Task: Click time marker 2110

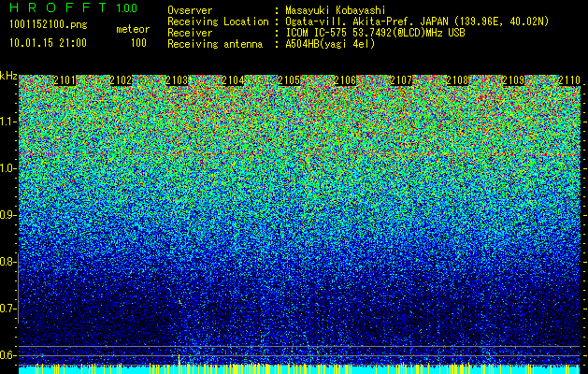Action: pos(569,80)
